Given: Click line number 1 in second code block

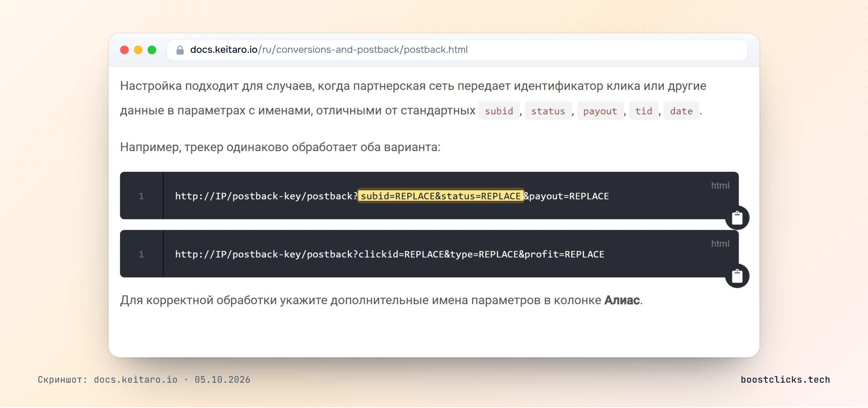Looking at the screenshot, I should tap(141, 254).
